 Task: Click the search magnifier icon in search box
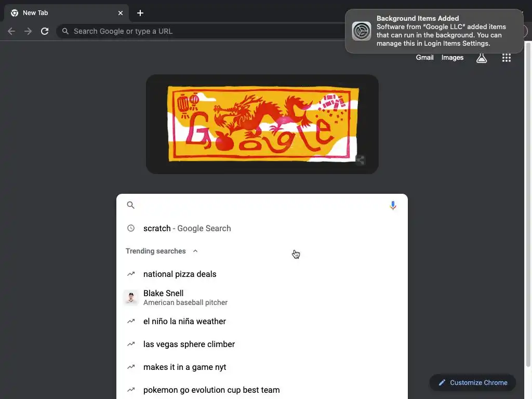[130, 205]
